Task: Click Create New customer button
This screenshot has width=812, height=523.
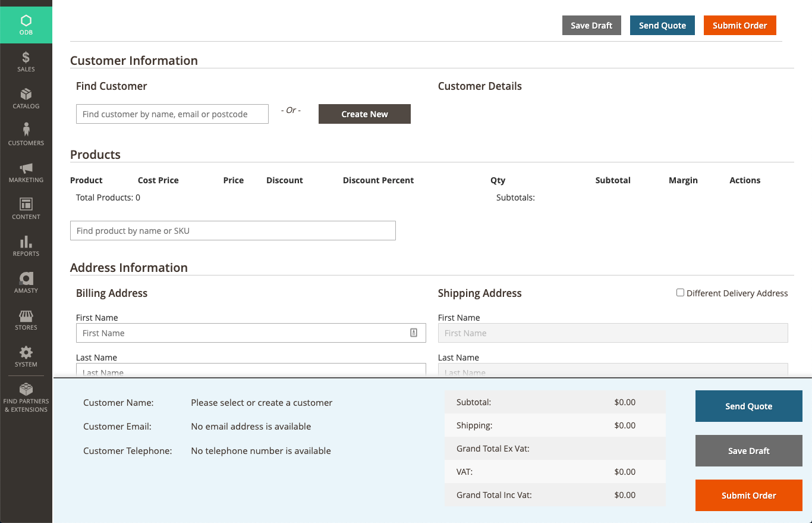Action: tap(364, 114)
